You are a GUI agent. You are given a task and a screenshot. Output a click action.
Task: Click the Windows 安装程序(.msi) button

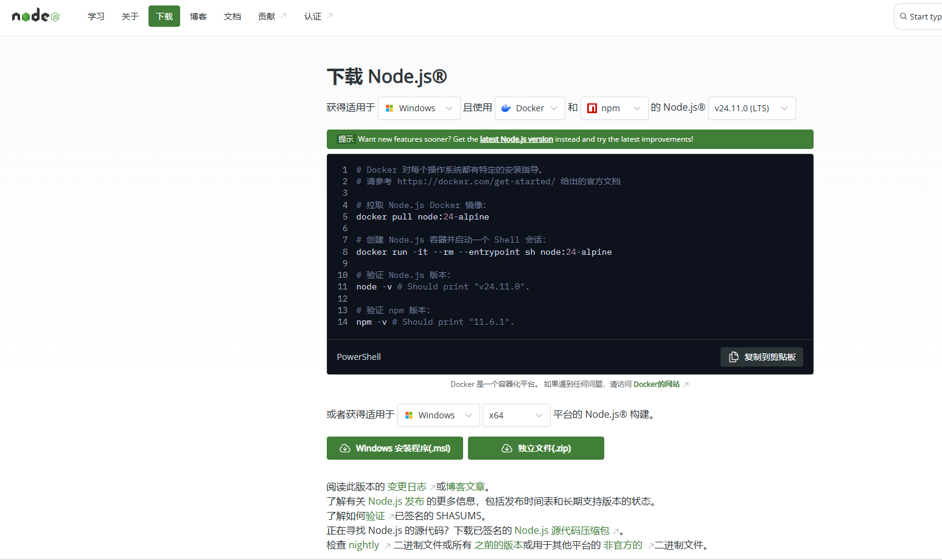pyautogui.click(x=394, y=448)
